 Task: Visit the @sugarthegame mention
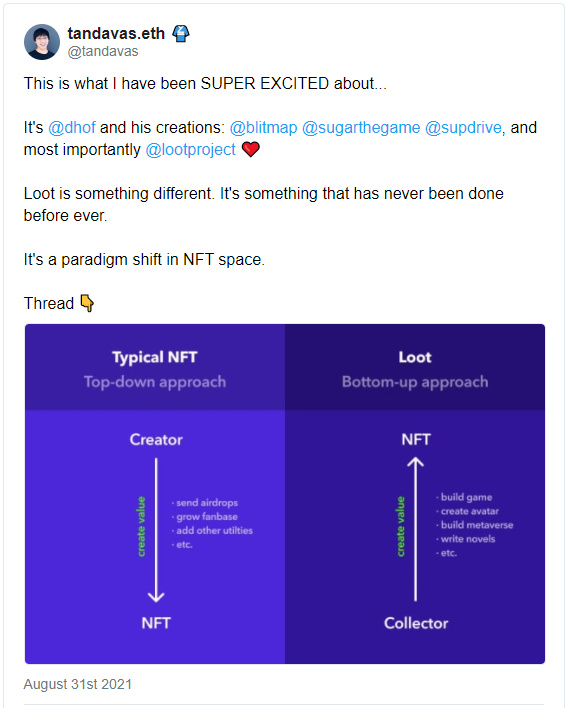click(x=361, y=128)
